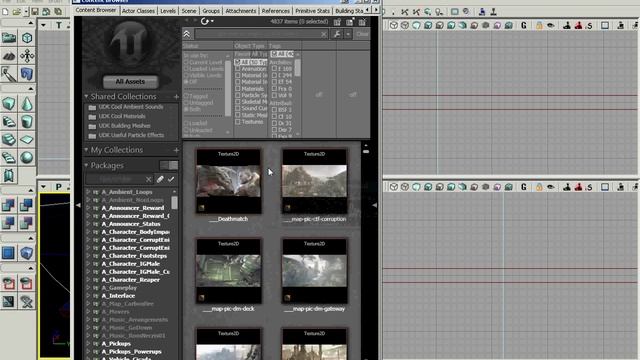
Task: Build a Cylinder brush
Action: (27, 122)
